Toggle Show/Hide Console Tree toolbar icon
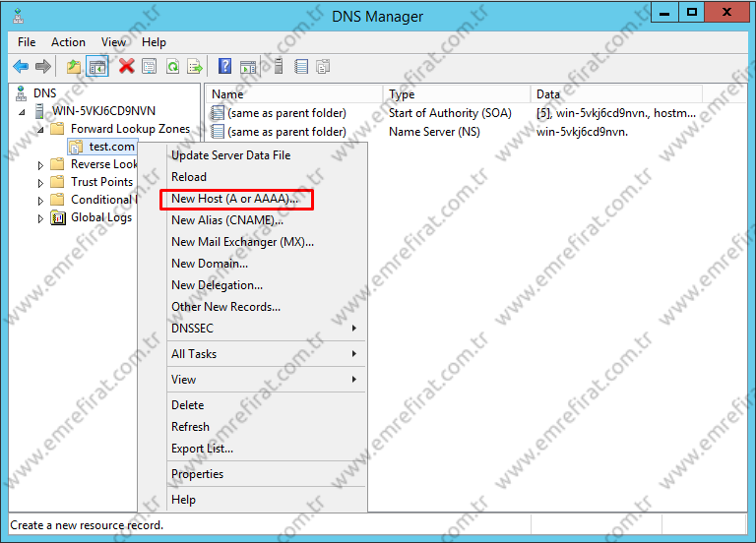 point(97,67)
